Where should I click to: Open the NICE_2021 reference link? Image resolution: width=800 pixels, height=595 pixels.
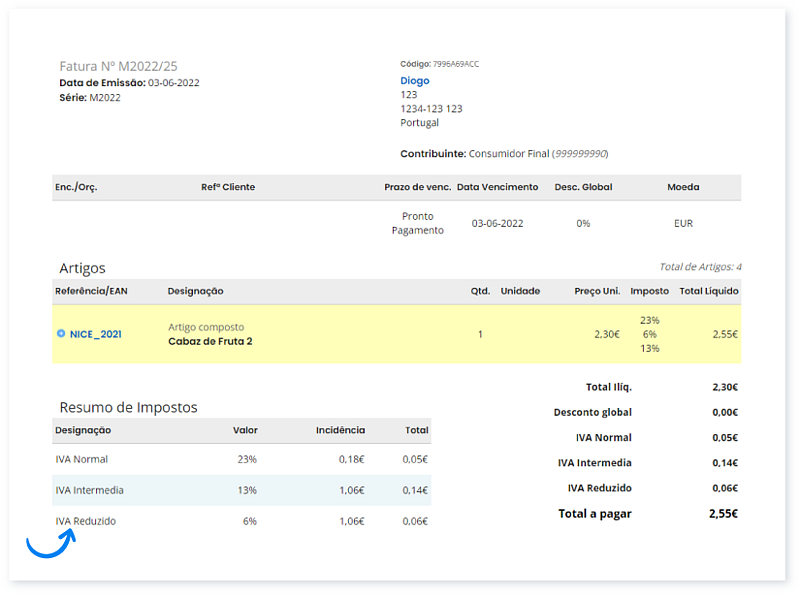pos(96,334)
